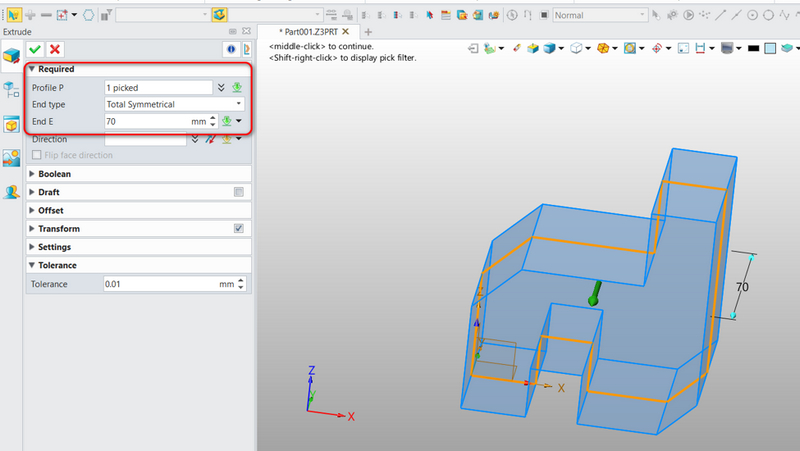The height and width of the screenshot is (451, 800).
Task: Expand Profile P options double chevron
Action: pyautogui.click(x=221, y=88)
